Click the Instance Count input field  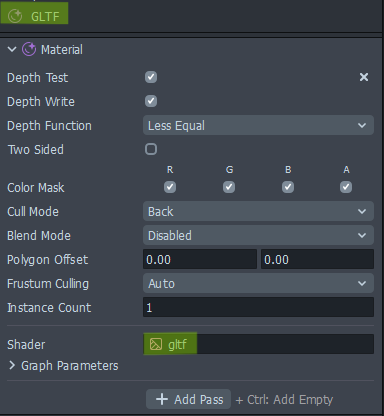point(258,307)
